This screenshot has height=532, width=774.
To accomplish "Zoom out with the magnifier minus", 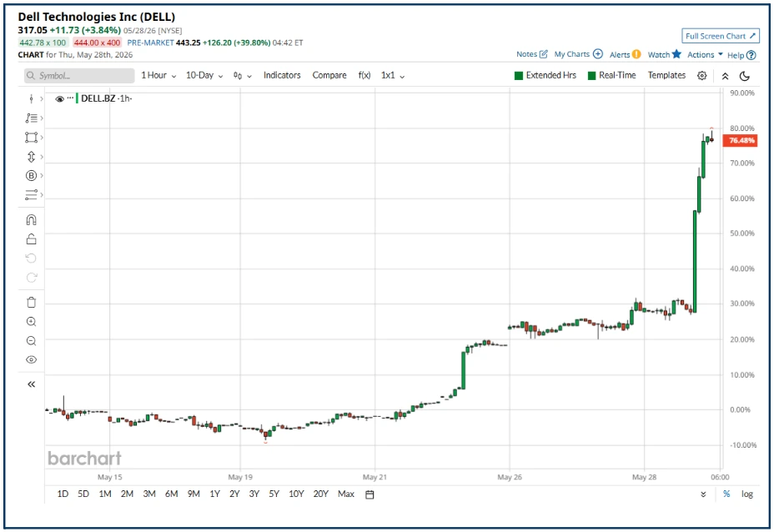I will [x=31, y=341].
